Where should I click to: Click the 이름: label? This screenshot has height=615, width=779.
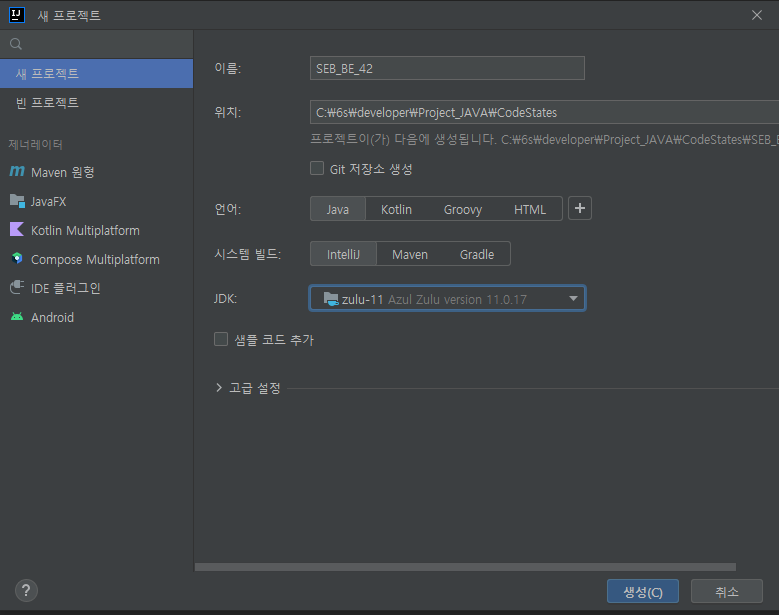pyautogui.click(x=228, y=68)
